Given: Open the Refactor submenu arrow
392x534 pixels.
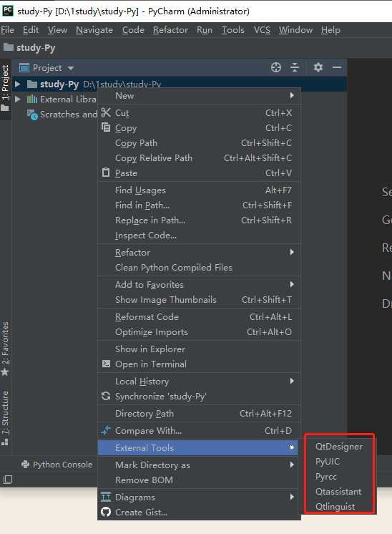Looking at the screenshot, I should (292, 252).
